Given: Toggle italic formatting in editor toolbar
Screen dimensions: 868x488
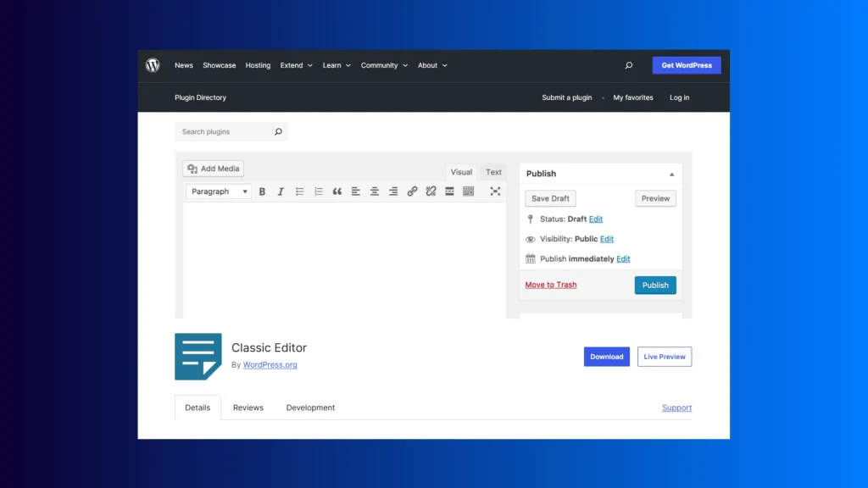Looking at the screenshot, I should point(281,191).
